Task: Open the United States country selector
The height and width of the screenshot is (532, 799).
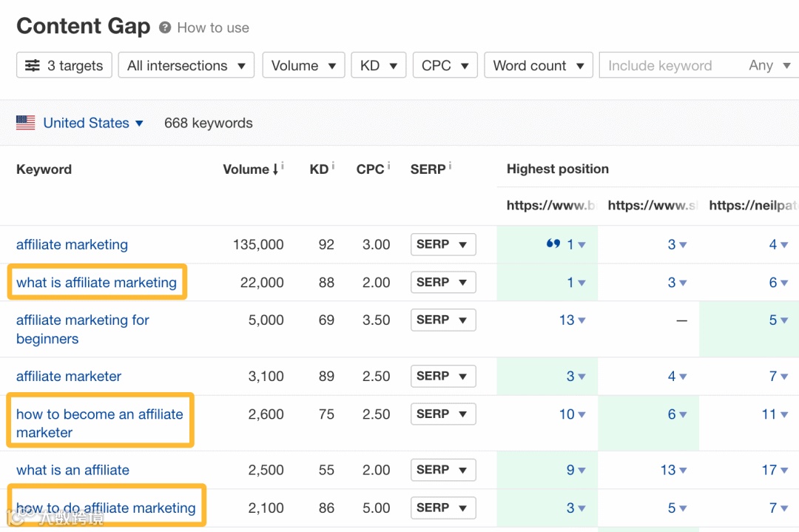Action: tap(93, 124)
